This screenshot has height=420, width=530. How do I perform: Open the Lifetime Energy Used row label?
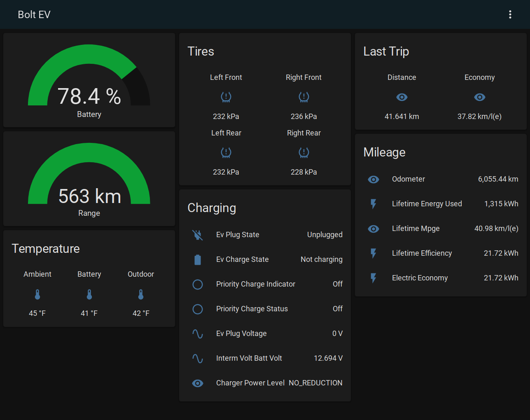pyautogui.click(x=427, y=204)
